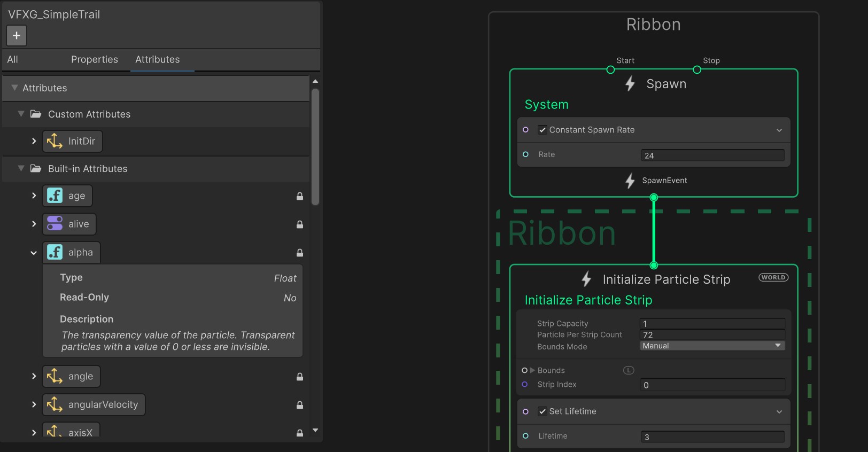Switch to the Properties tab
The height and width of the screenshot is (452, 868).
pos(95,59)
